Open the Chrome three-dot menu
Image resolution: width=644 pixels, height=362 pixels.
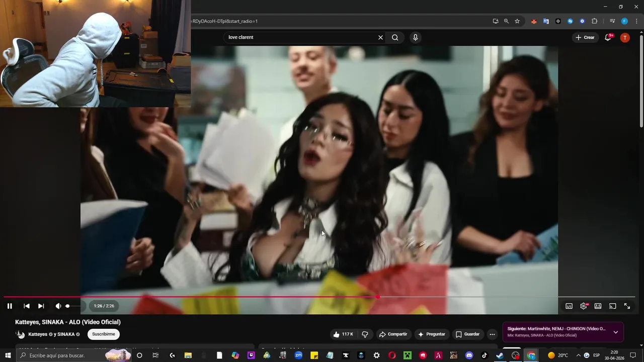click(x=636, y=21)
